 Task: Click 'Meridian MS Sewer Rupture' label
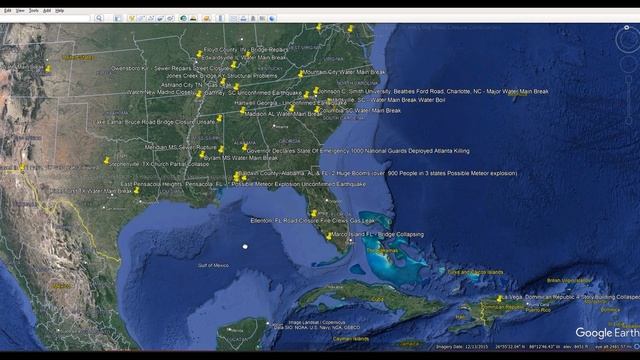(181, 147)
